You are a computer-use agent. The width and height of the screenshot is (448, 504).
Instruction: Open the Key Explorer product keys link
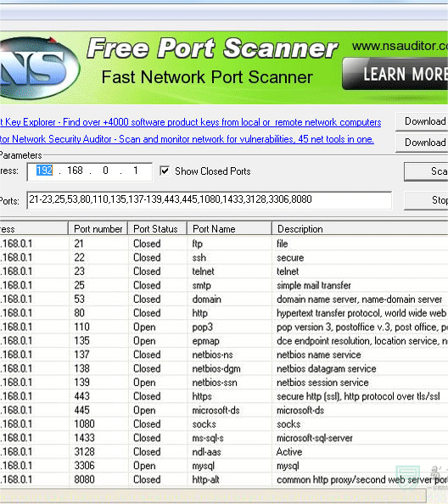pyautogui.click(x=191, y=122)
